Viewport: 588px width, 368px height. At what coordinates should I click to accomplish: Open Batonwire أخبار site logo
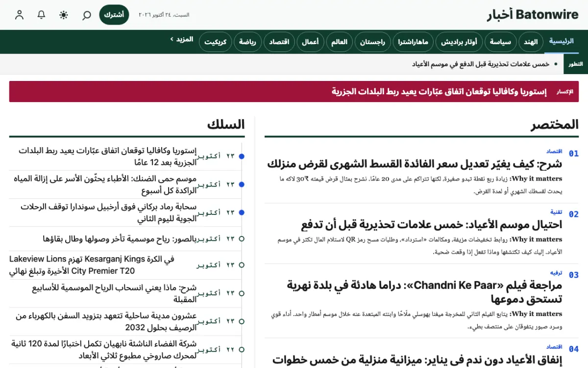(533, 15)
